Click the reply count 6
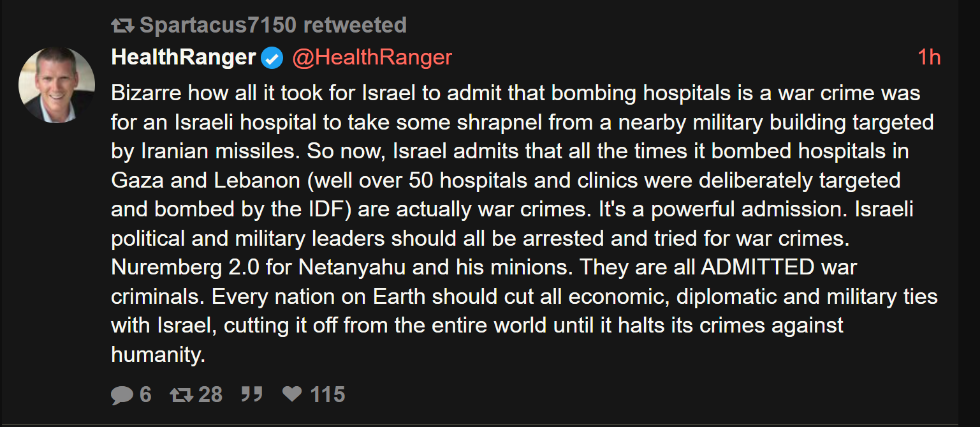This screenshot has height=427, width=980. [145, 394]
